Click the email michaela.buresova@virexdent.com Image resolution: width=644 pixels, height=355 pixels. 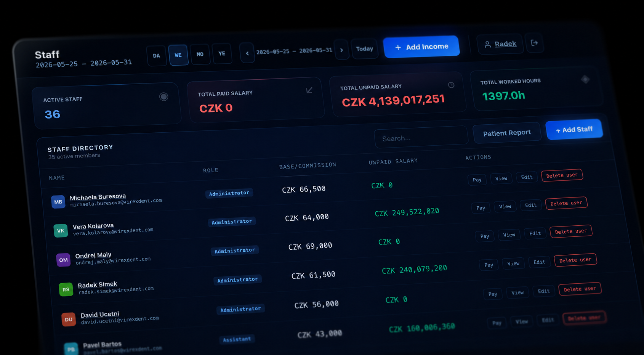pyautogui.click(x=116, y=202)
